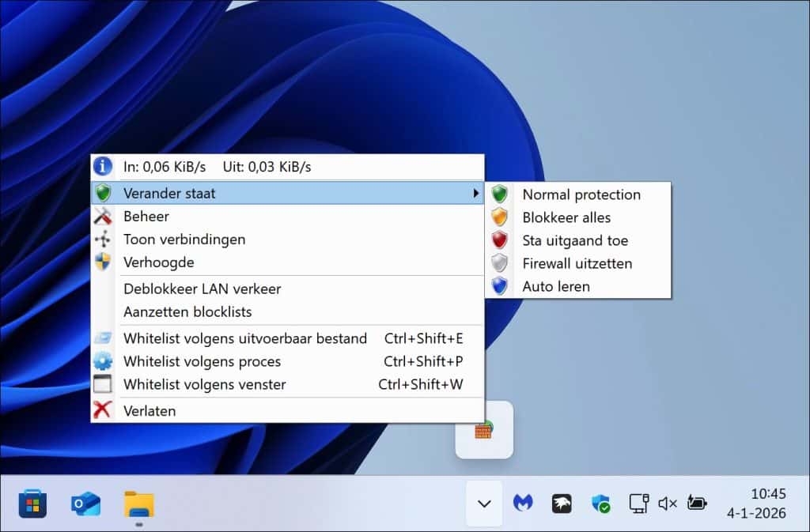Click the taskbar clock showing 10:45
810x532 pixels.
756,504
